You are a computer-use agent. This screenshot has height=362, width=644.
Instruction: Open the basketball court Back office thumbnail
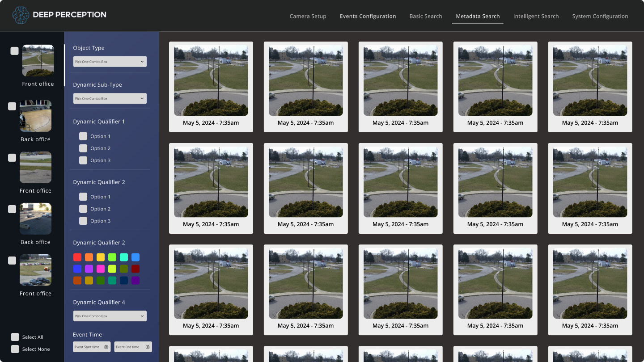coord(35,116)
